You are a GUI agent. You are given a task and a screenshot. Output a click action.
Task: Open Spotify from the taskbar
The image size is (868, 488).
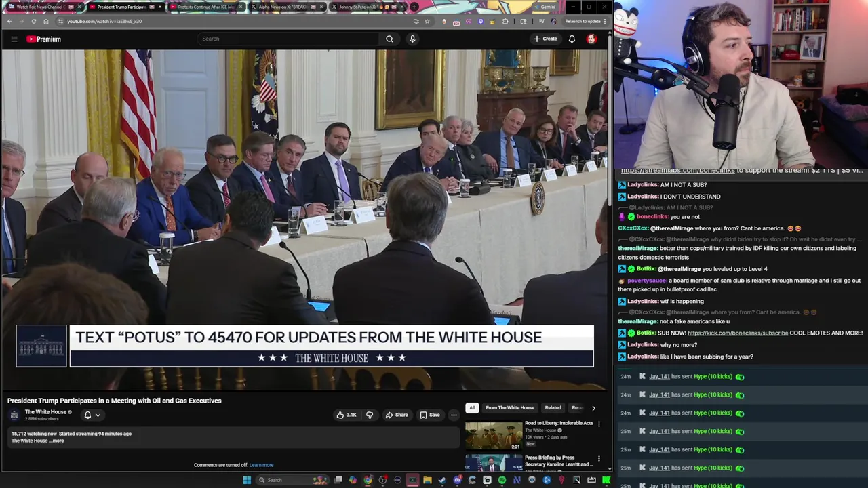tap(502, 480)
